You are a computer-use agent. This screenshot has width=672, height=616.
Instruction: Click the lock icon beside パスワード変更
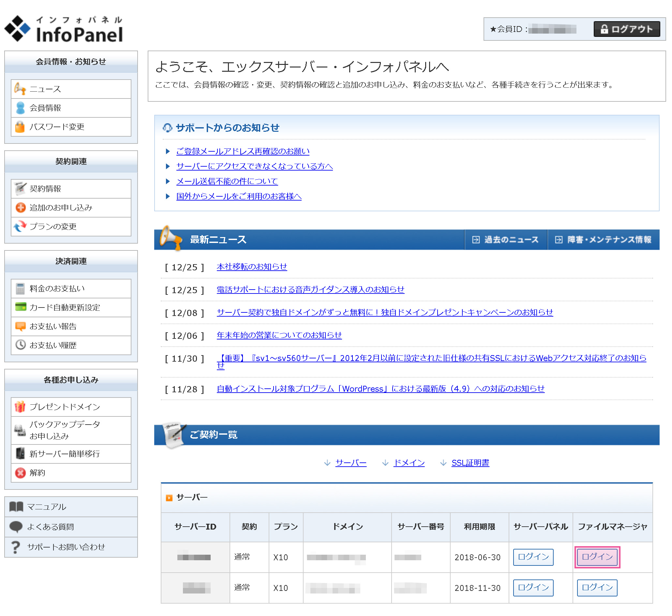coord(20,127)
